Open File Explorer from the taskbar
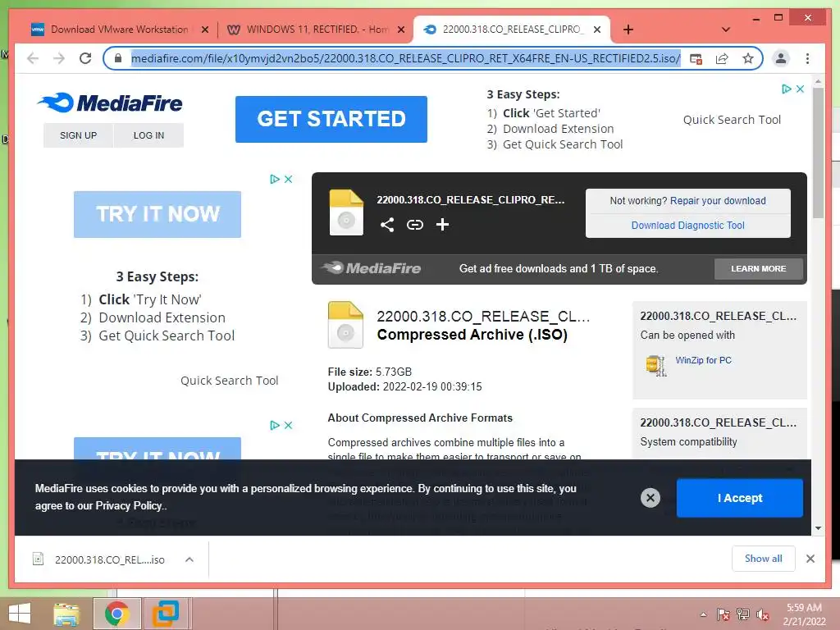Screen dimensions: 840x630 pyautogui.click(x=66, y=614)
